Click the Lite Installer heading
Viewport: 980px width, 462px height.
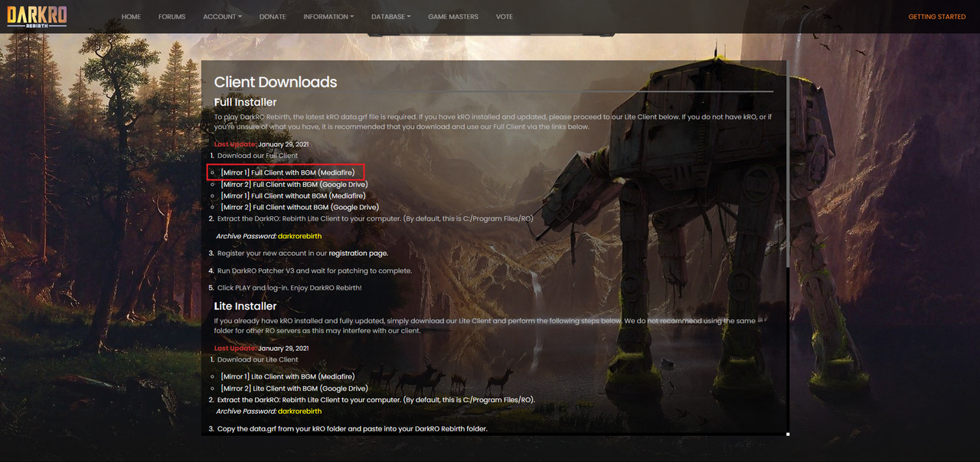(x=245, y=306)
